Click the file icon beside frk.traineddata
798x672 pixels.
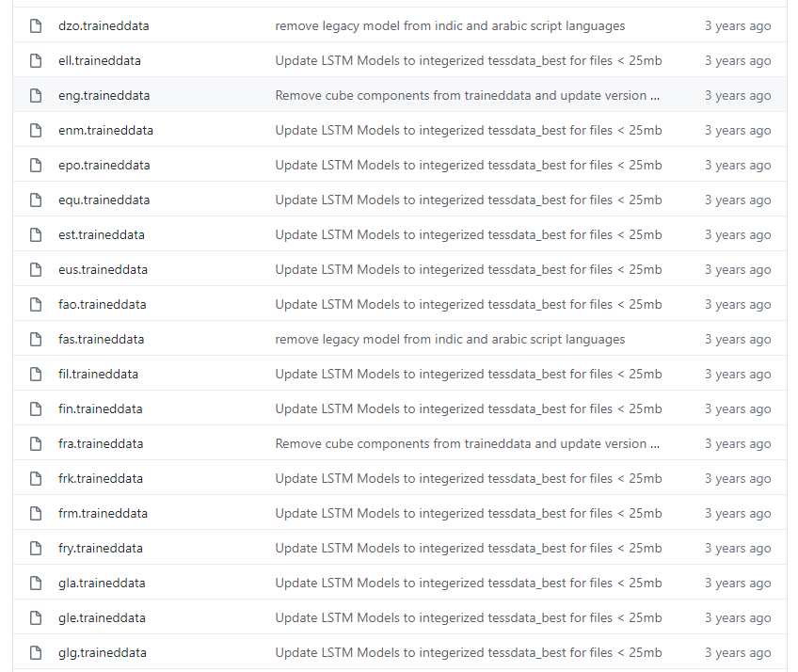(36, 478)
